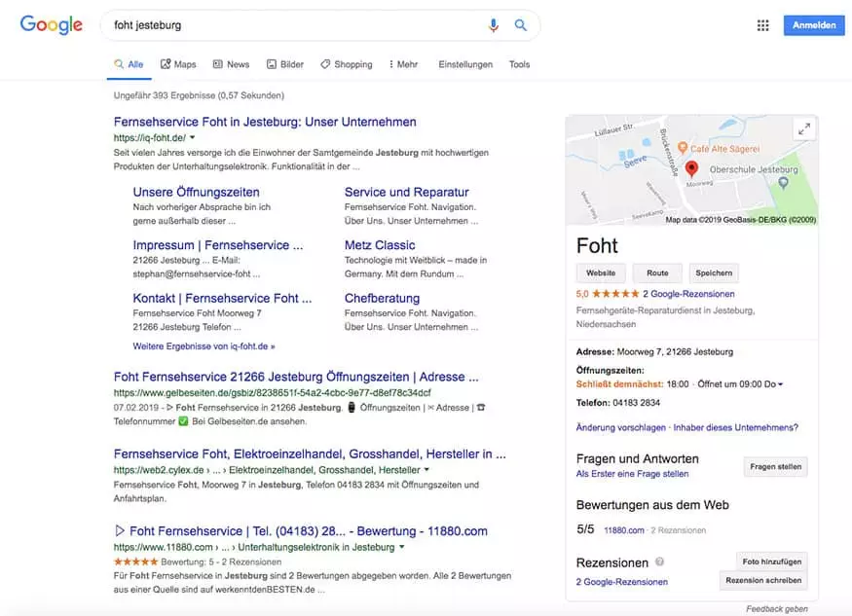Open the 11880.com Foht Fernsehservice result

tap(301, 530)
